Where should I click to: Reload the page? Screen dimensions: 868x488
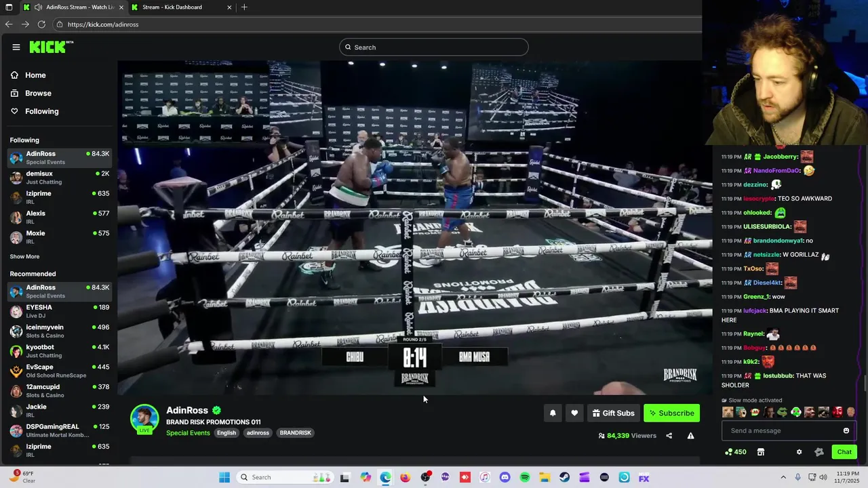pyautogui.click(x=41, y=24)
